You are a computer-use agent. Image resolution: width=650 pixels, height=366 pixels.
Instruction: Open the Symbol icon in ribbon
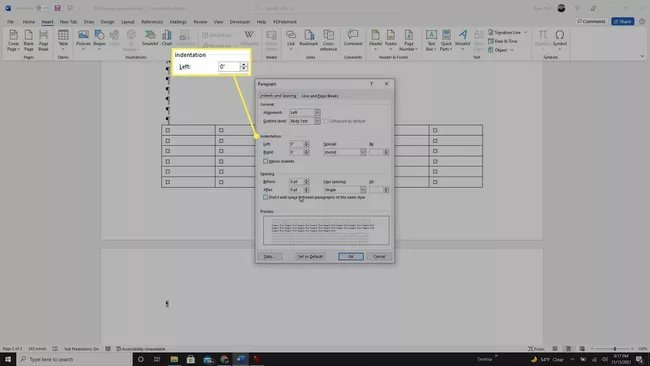pyautogui.click(x=560, y=38)
